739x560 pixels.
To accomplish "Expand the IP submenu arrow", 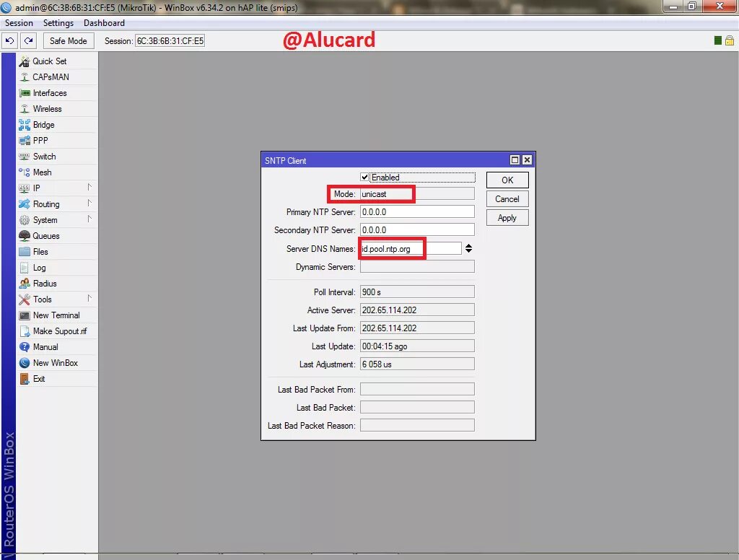I will (x=89, y=187).
